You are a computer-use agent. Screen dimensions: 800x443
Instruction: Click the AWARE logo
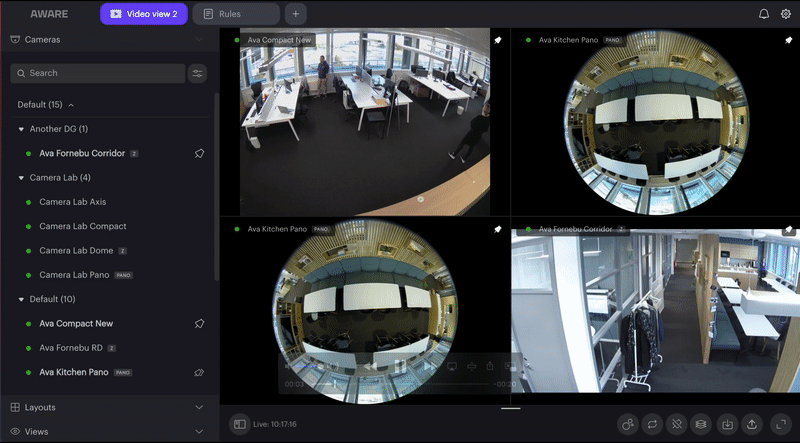point(49,14)
